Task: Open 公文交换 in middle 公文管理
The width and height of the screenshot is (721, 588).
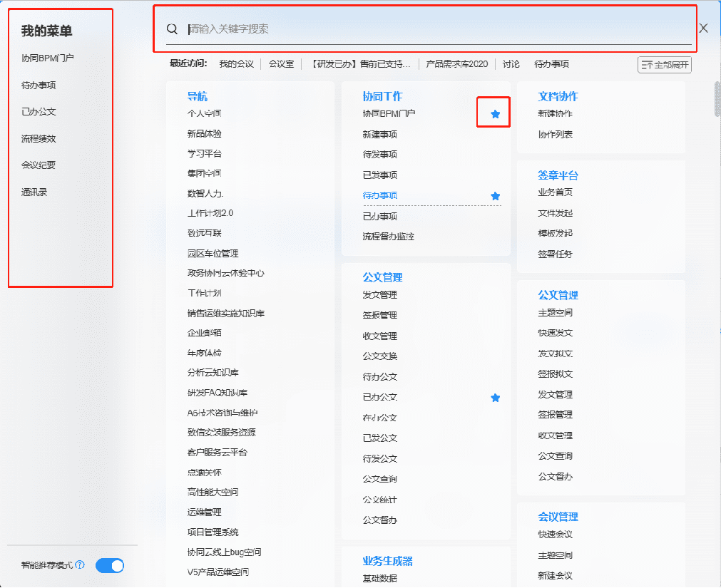Action: (x=380, y=356)
